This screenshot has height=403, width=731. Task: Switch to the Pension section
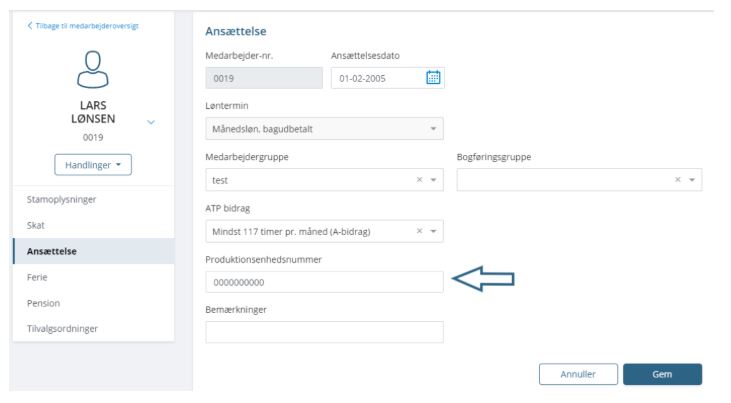coord(43,302)
